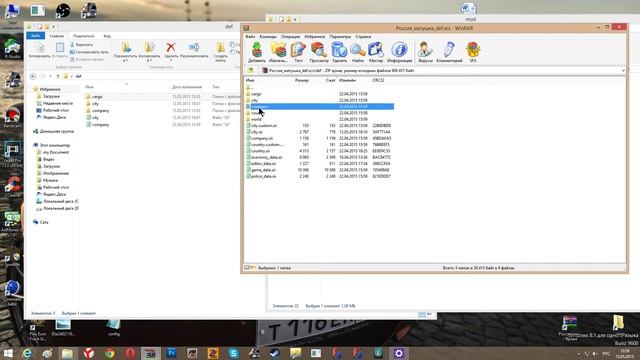Click Explorer ribbon Переместить в icon
640x360 pixels.
pos(126,51)
